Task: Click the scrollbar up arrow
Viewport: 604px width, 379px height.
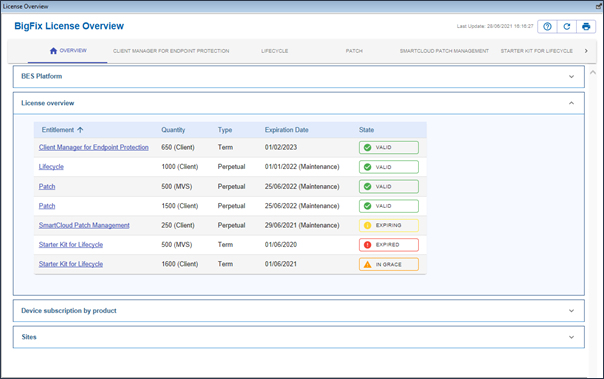Action: tap(593, 72)
